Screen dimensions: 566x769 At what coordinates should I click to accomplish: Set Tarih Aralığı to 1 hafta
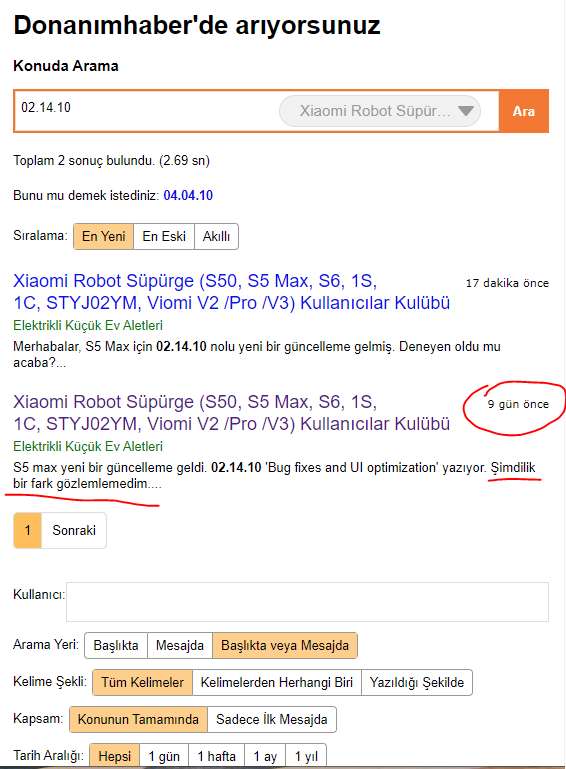(216, 756)
